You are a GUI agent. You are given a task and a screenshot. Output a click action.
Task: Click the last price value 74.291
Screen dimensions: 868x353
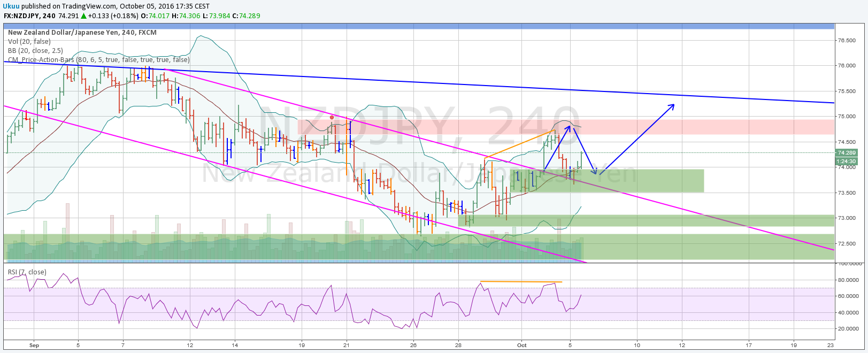click(x=68, y=16)
